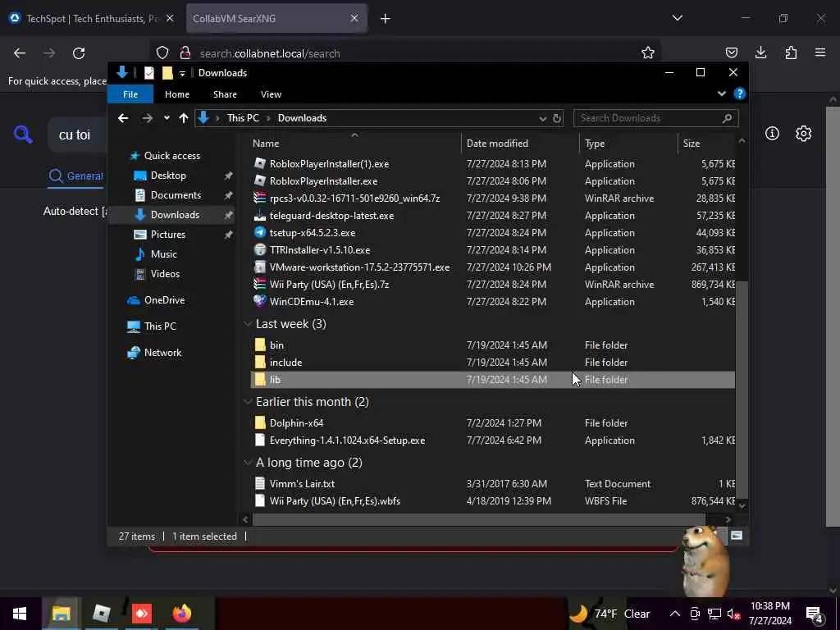Select Videos in navigation pane
The image size is (840, 630).
coord(165,274)
